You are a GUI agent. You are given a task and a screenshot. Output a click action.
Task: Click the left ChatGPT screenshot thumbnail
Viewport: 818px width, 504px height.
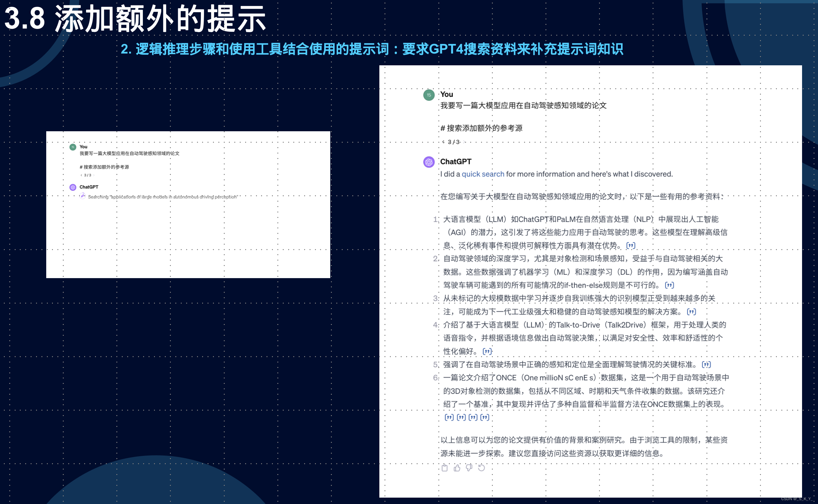[188, 205]
